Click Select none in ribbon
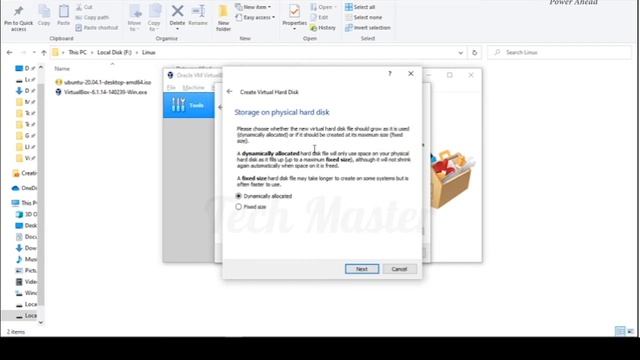The width and height of the screenshot is (640, 360). coord(364,17)
